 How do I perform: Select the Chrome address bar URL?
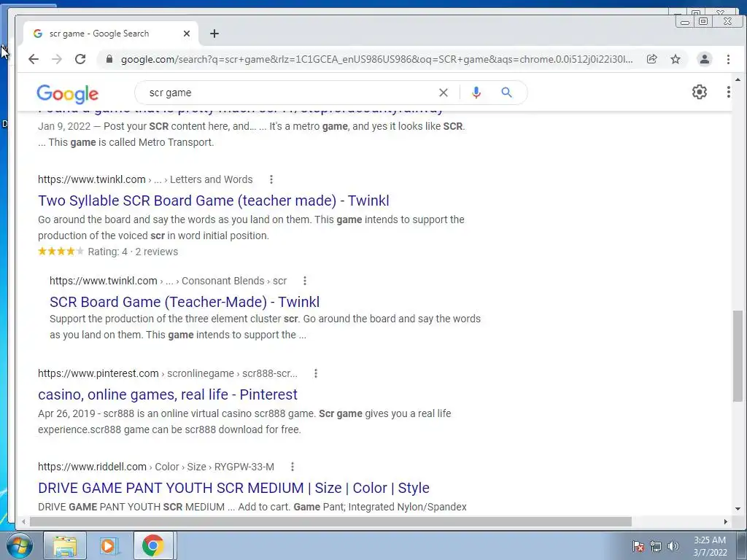point(376,59)
